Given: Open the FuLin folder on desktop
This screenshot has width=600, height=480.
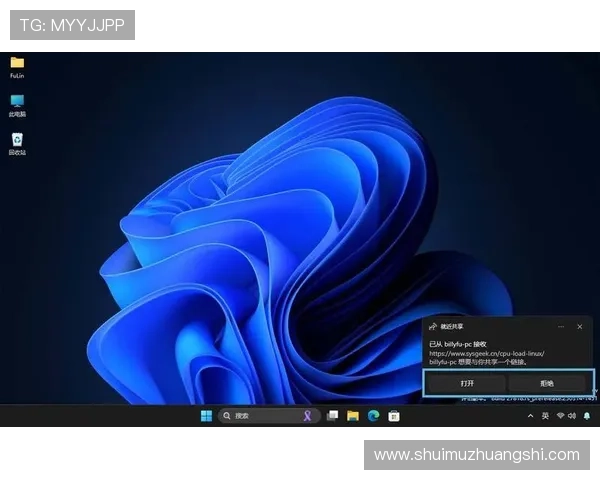Looking at the screenshot, I should (x=17, y=63).
